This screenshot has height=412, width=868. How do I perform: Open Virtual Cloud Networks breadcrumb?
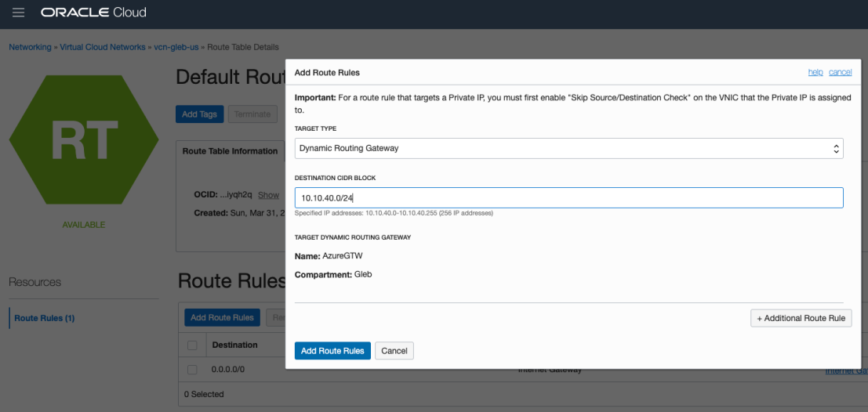103,48
